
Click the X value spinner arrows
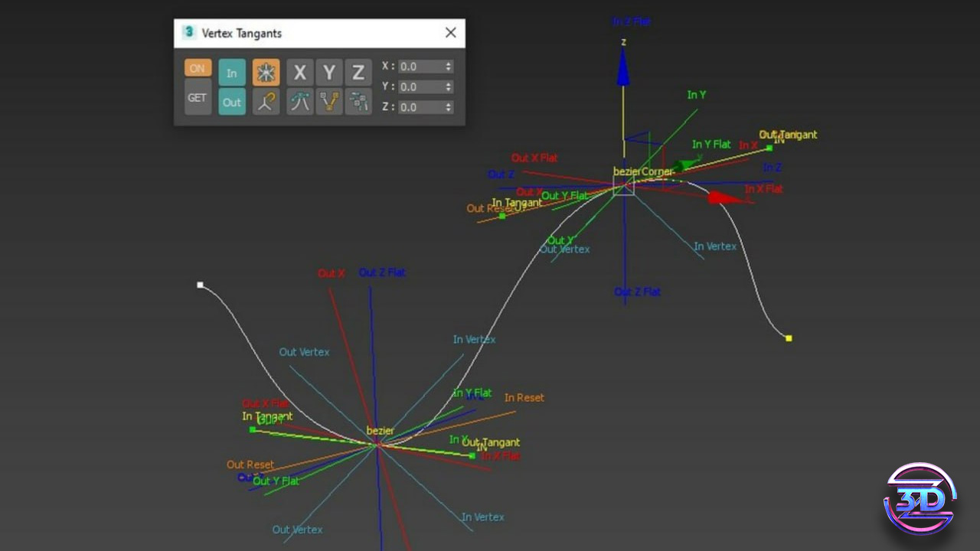[x=449, y=67]
